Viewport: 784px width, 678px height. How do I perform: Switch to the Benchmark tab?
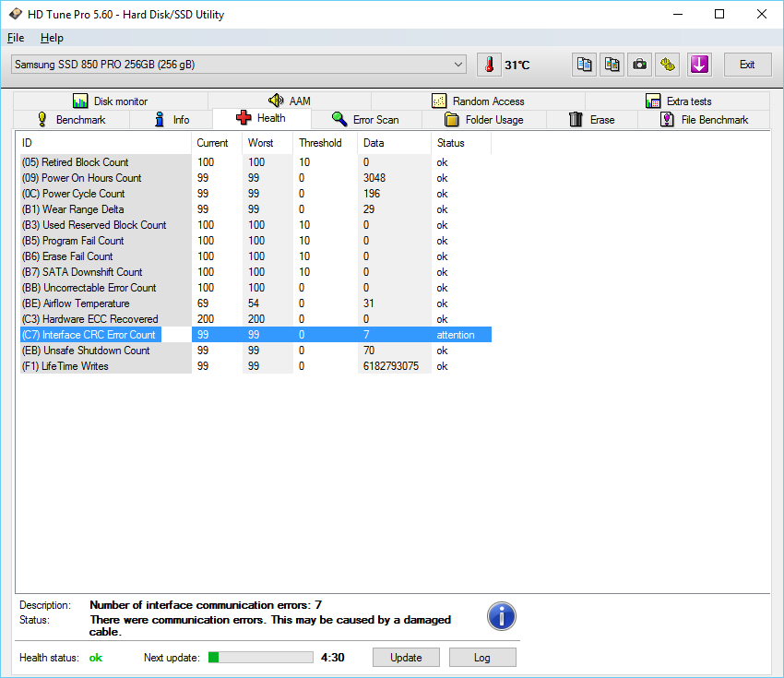72,120
